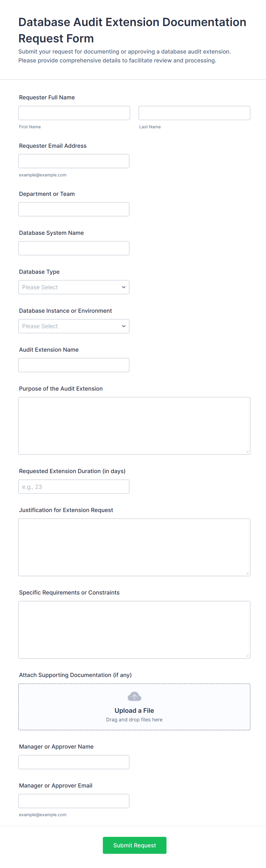Click the Last Name input field
This screenshot has height=868, width=266.
(x=194, y=113)
